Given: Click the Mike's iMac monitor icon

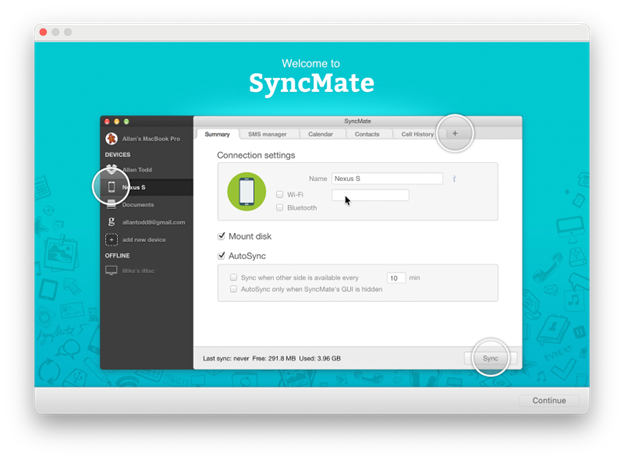Looking at the screenshot, I should 111,270.
